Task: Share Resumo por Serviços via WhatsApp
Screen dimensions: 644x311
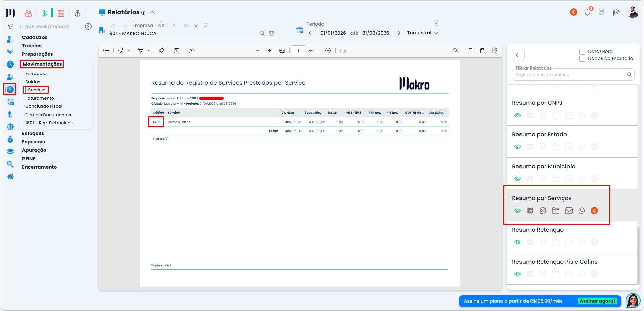Action: pyautogui.click(x=582, y=211)
